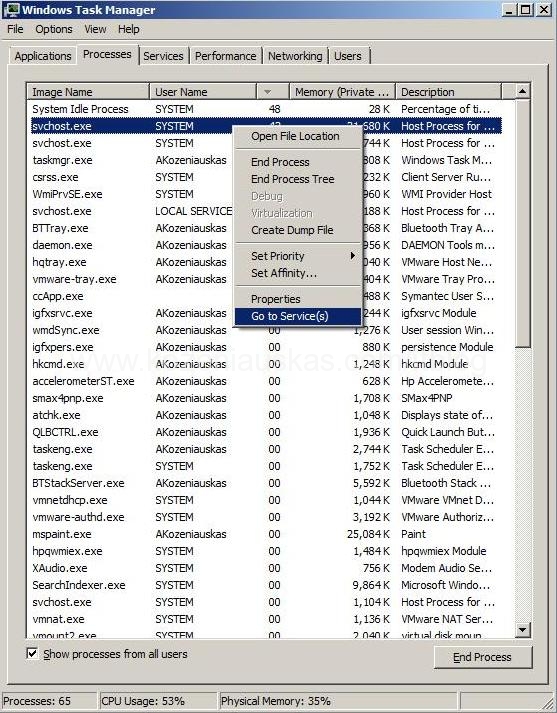This screenshot has height=713, width=557.
Task: Select the System Idle Process row
Action: pyautogui.click(x=266, y=109)
